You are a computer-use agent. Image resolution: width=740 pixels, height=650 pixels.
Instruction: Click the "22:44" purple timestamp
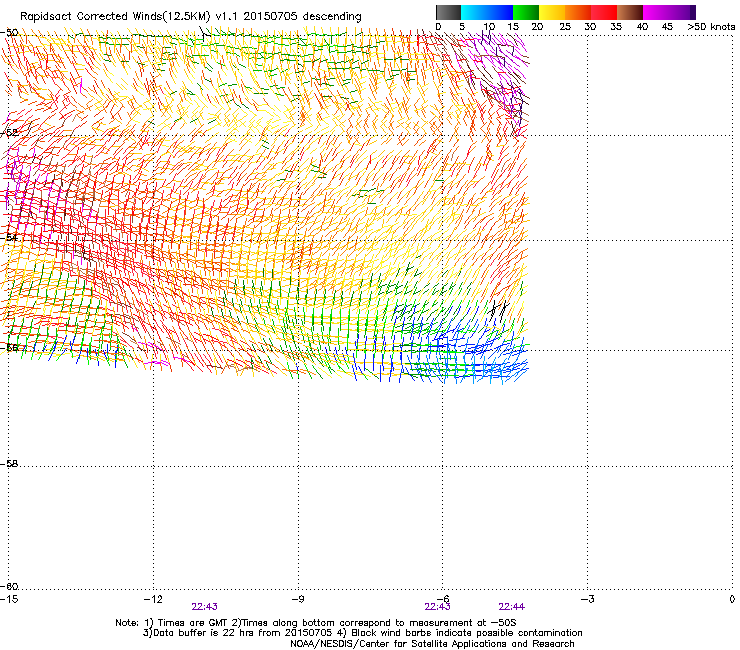coord(512,607)
